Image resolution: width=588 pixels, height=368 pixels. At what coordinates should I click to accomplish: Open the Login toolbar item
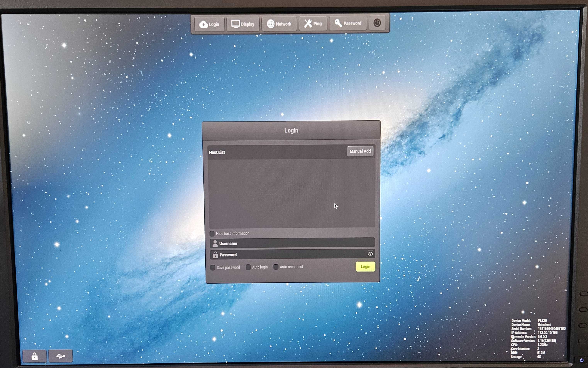click(x=209, y=24)
